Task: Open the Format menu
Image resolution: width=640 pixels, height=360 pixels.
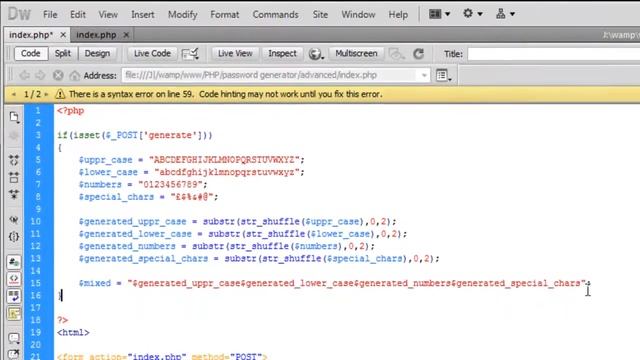Action: pyautogui.click(x=224, y=15)
